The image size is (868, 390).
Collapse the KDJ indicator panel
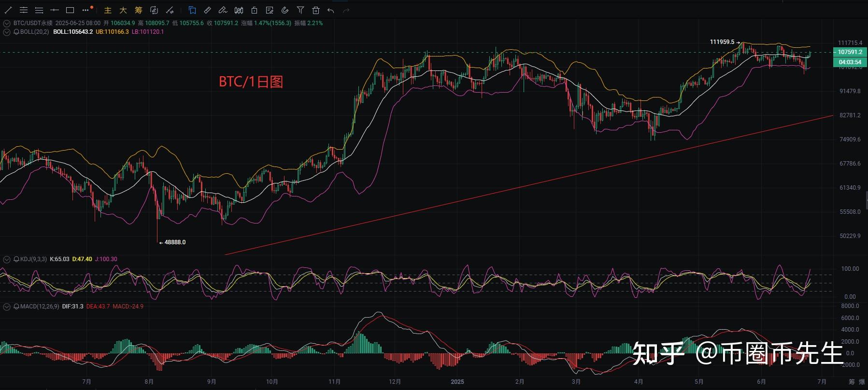7,259
